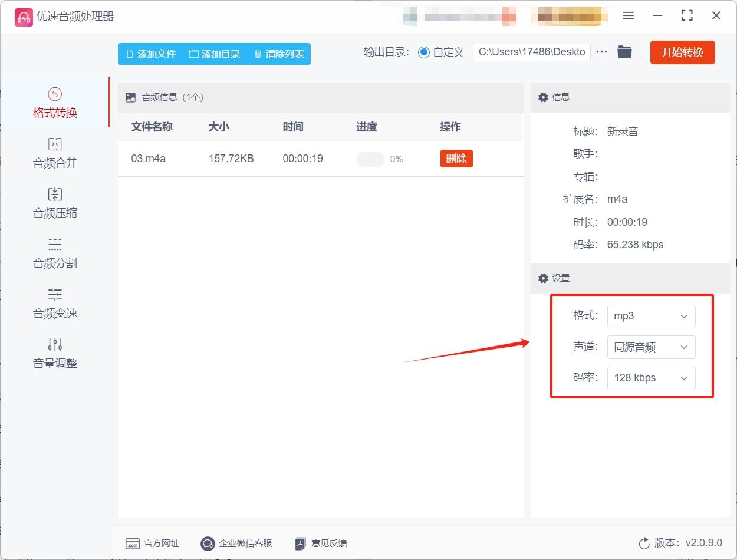This screenshot has height=560, width=737.
Task: Select the 格式转换 sidebar icon
Action: tap(55, 103)
